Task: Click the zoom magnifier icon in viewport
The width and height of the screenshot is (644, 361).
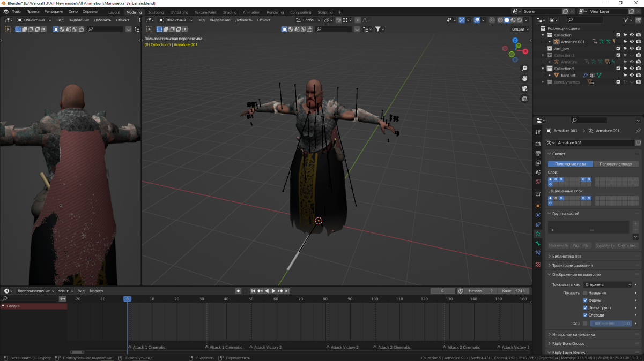Action: [x=524, y=69]
